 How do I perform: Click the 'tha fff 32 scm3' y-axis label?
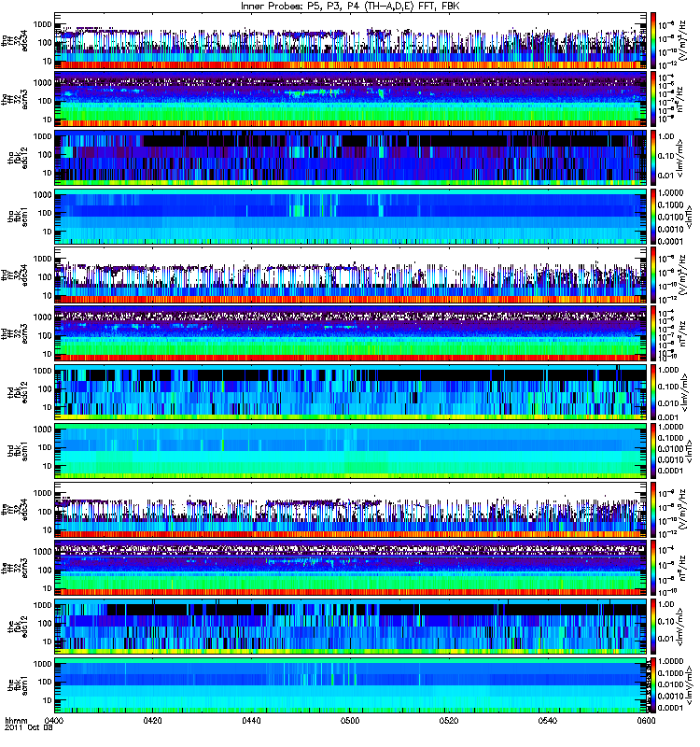click(x=15, y=99)
